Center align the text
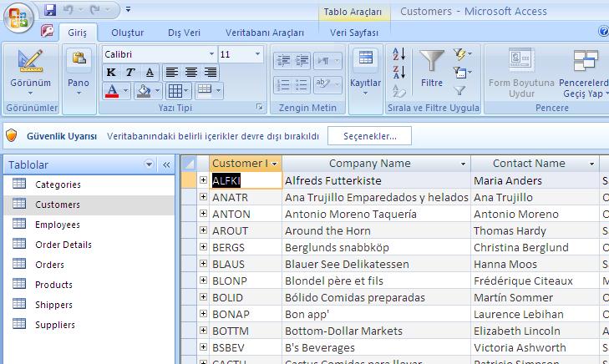 click(190, 72)
